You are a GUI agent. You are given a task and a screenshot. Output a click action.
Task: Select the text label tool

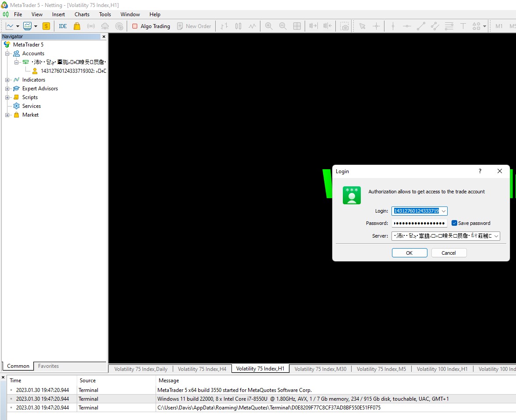(463, 26)
